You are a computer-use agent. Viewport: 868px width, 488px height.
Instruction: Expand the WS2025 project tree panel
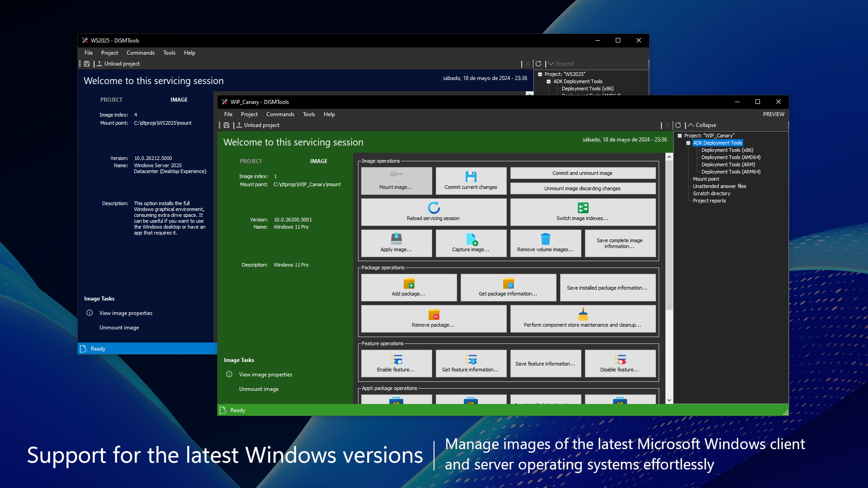(562, 63)
